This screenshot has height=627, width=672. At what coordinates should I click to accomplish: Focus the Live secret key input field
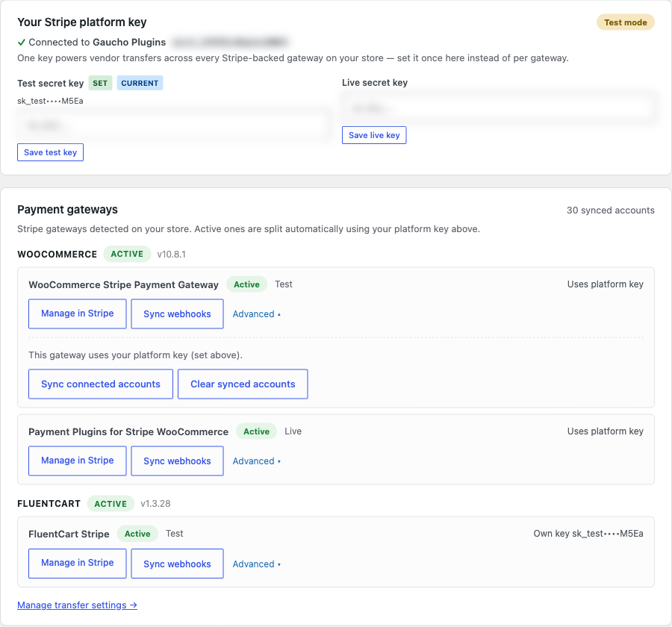pyautogui.click(x=498, y=109)
